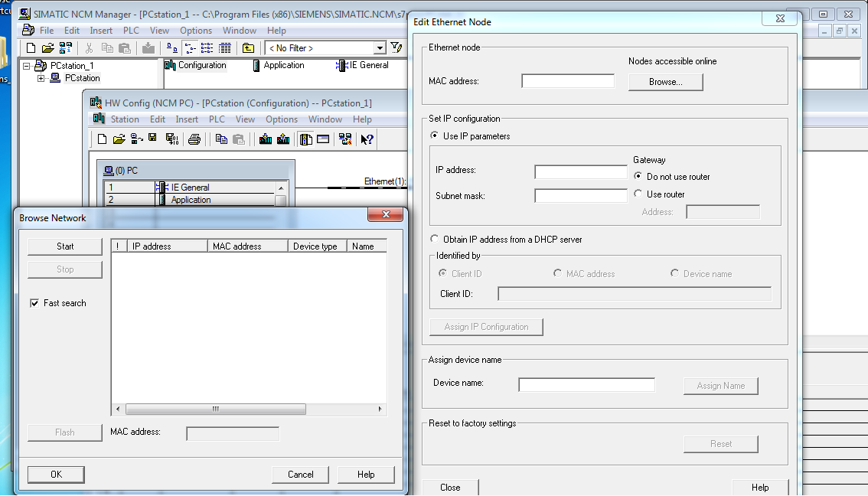The width and height of the screenshot is (868, 496).
Task: Click OK button in Browse Network dialog
Action: click(x=56, y=475)
